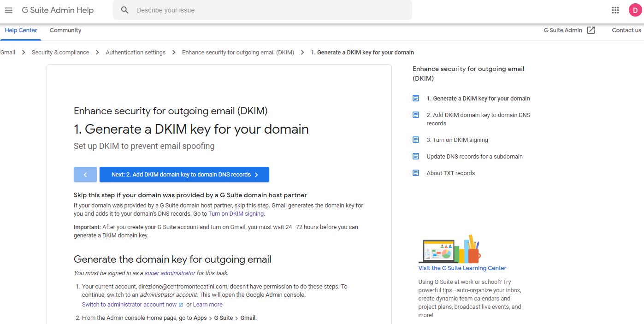
Task: Switch to the Help Center tab
Action: (x=21, y=30)
